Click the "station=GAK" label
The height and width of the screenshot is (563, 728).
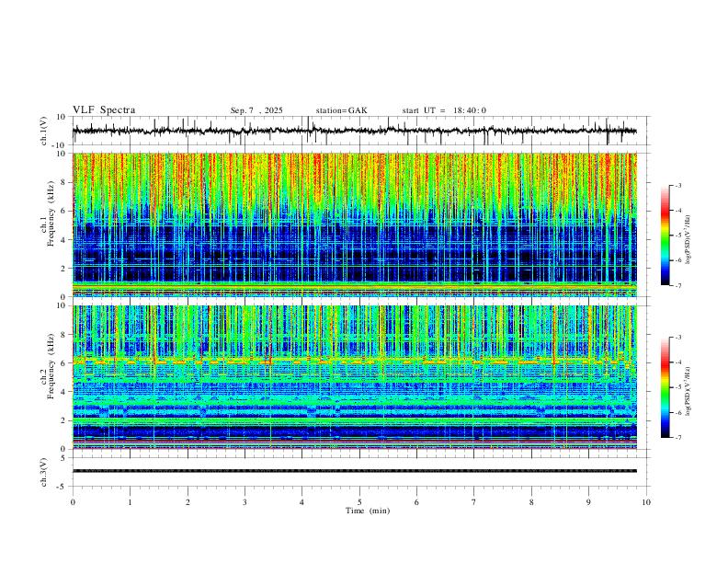point(341,110)
